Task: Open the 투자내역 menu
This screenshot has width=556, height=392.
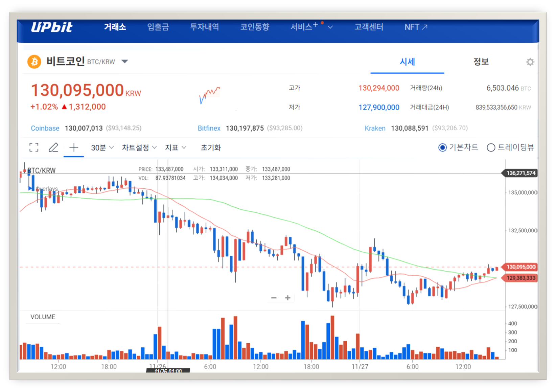Action: click(205, 27)
